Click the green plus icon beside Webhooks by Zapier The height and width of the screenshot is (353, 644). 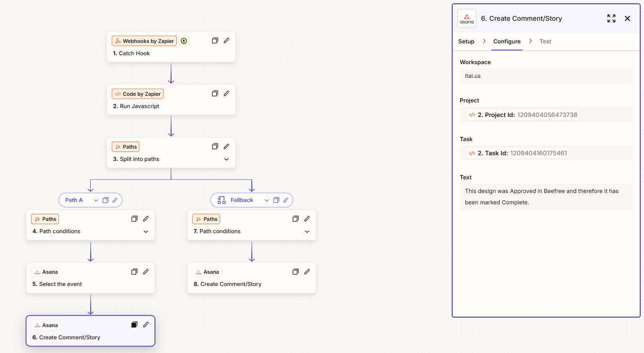184,41
